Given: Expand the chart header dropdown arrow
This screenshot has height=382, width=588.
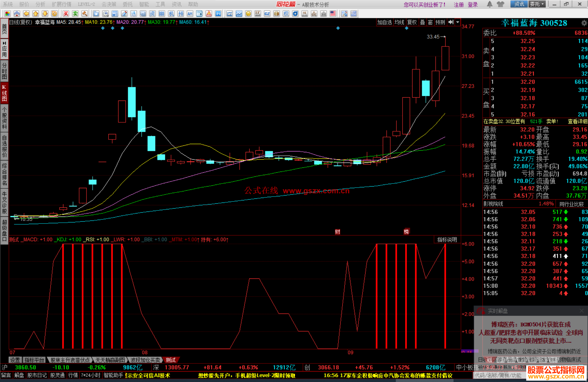Looking at the screenshot, I should click(458, 22).
